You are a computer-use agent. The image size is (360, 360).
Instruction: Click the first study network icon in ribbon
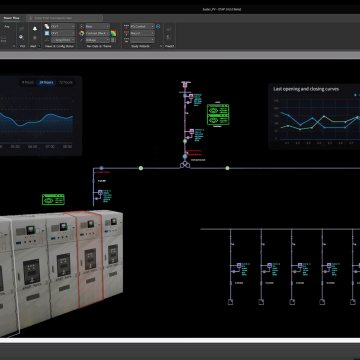[x=126, y=26]
